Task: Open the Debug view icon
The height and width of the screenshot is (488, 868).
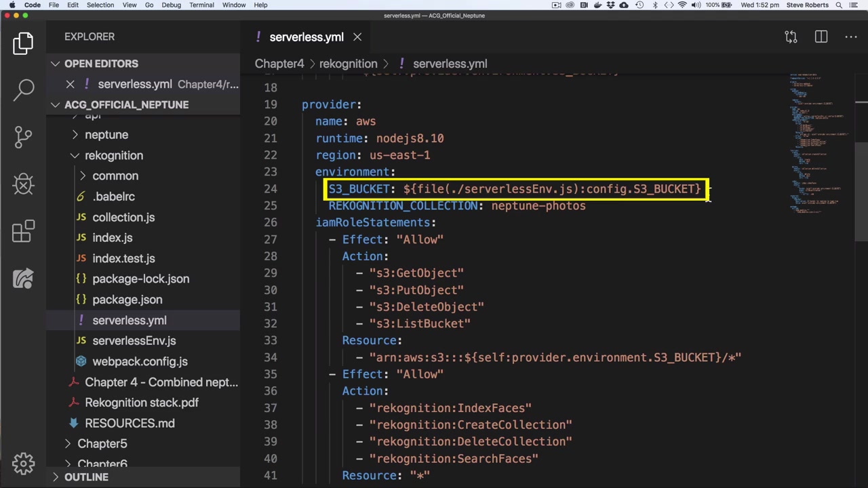Action: [24, 184]
